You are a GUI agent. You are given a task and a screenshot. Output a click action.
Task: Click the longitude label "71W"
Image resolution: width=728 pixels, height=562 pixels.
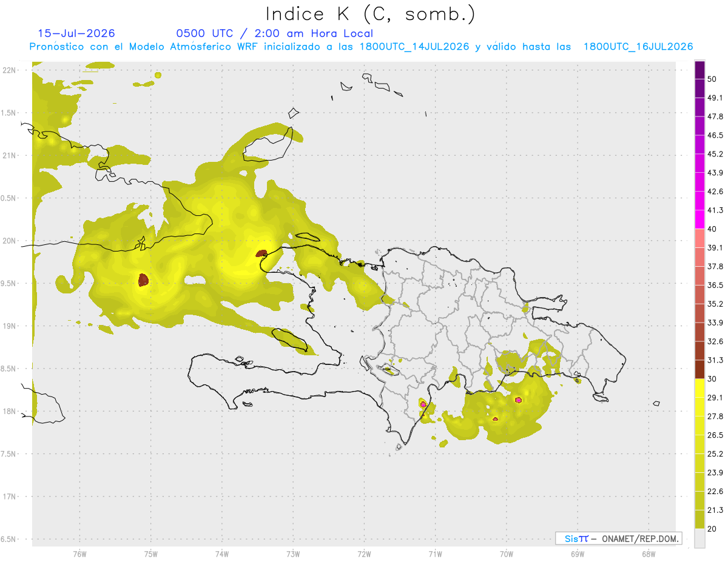[x=435, y=554]
